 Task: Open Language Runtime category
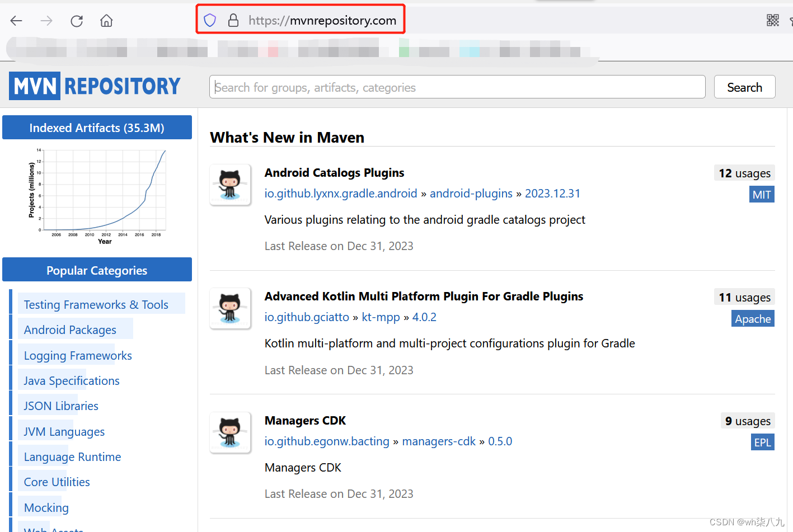[x=72, y=456]
